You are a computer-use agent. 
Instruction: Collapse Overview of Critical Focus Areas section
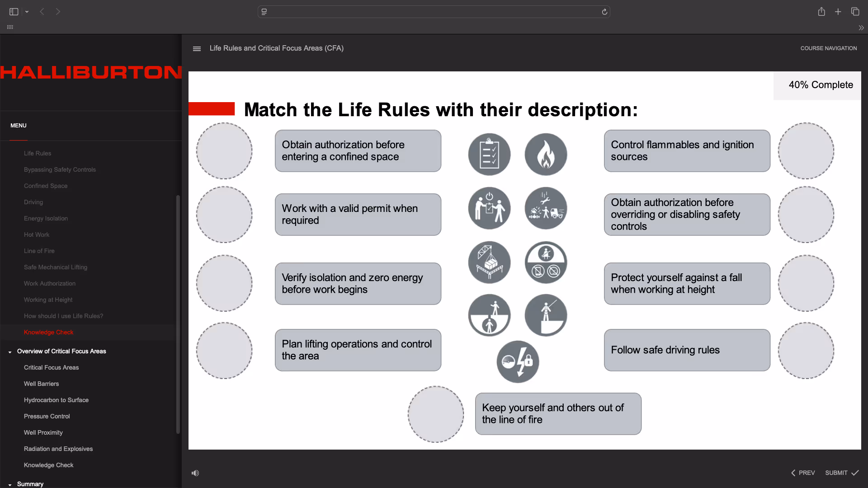click(x=10, y=352)
